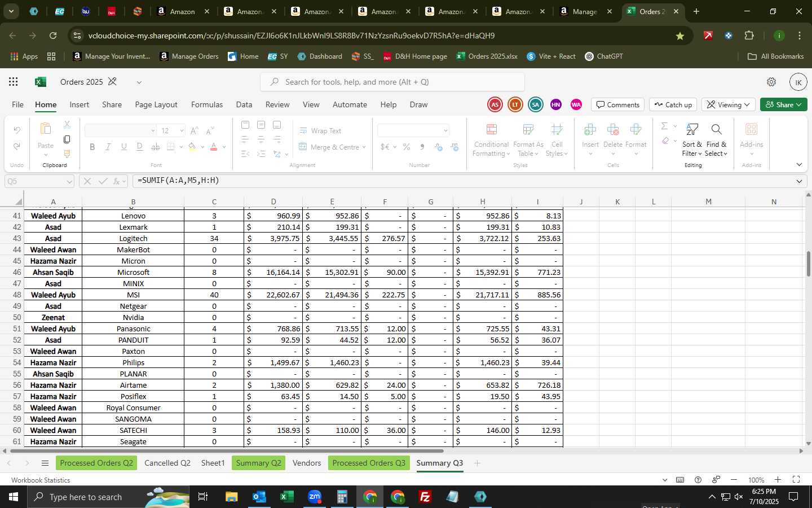Open the Manage Orders bookmark
The height and width of the screenshot is (508, 812).
(x=189, y=56)
